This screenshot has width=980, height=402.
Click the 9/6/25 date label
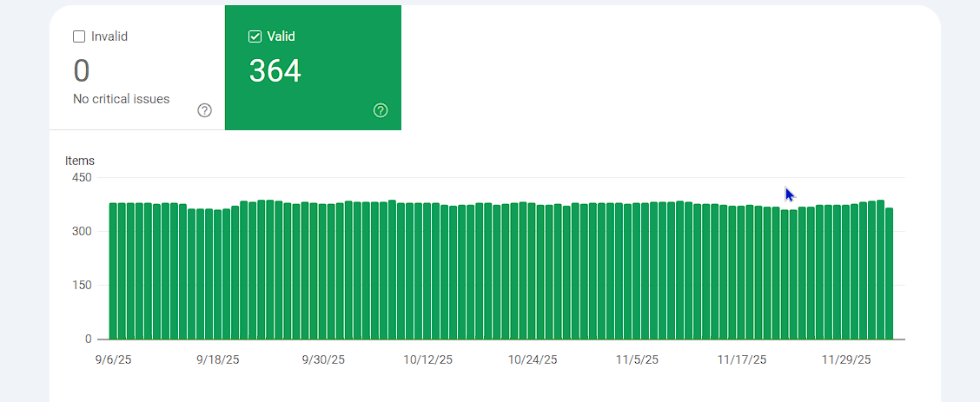click(x=113, y=360)
